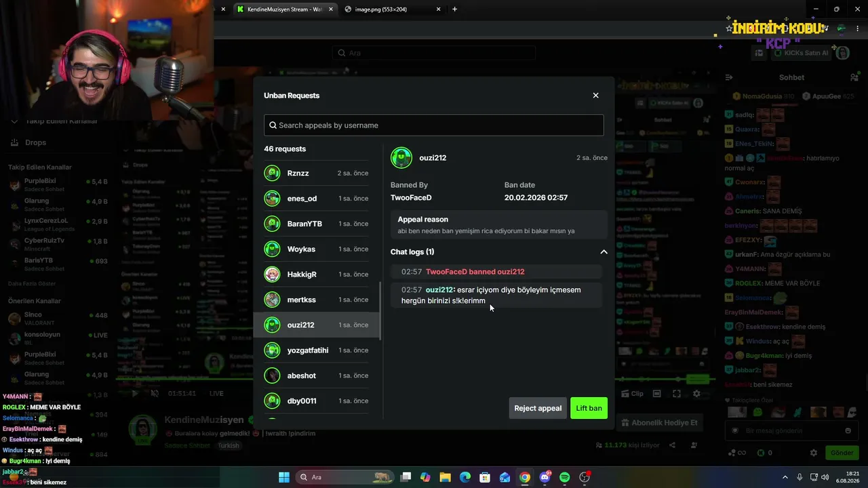Open chat settings gear icon
Screen dimensions: 868x488
pyautogui.click(x=814, y=453)
